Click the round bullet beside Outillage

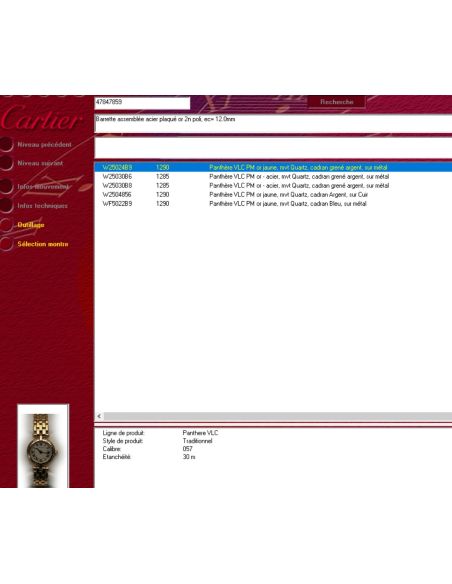(6, 225)
